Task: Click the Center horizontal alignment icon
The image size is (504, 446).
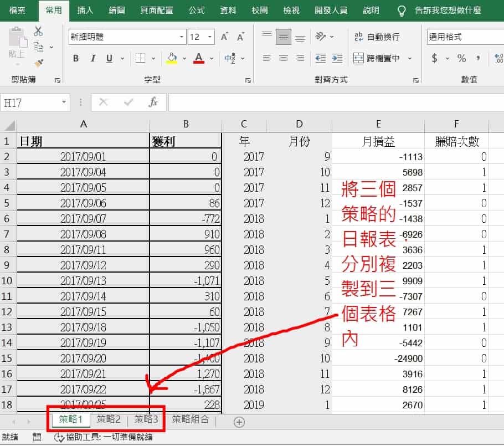Action: (283, 58)
